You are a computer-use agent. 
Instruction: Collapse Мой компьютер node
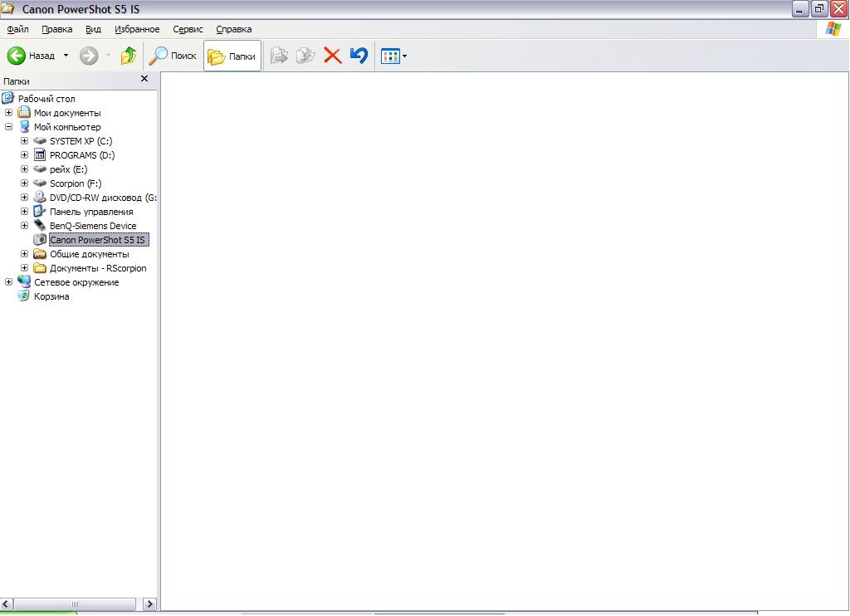coord(8,127)
